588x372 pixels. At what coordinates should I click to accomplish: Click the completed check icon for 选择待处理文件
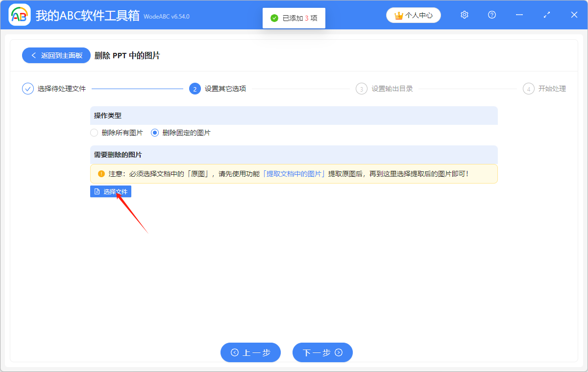click(x=27, y=89)
